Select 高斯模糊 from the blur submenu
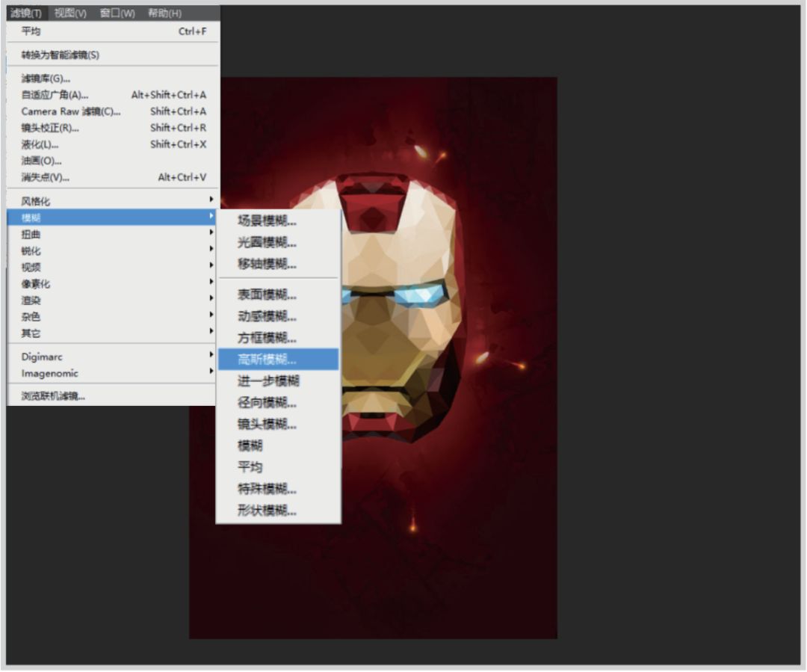807x672 pixels. (x=268, y=360)
